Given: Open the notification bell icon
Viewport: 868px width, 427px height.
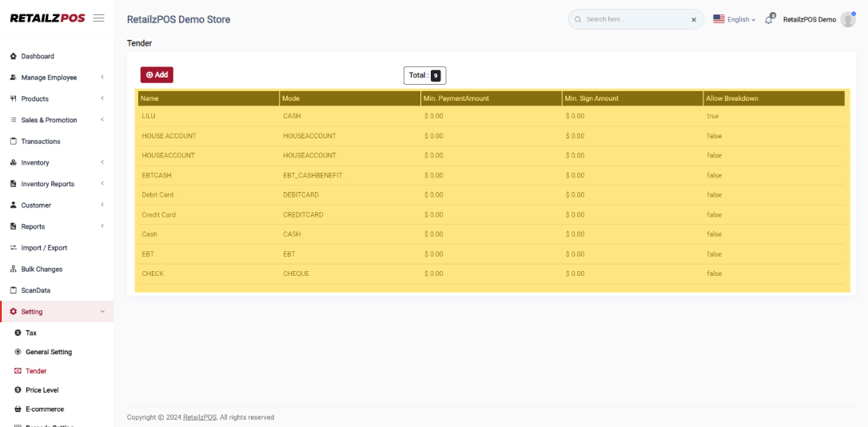Looking at the screenshot, I should click(770, 19).
